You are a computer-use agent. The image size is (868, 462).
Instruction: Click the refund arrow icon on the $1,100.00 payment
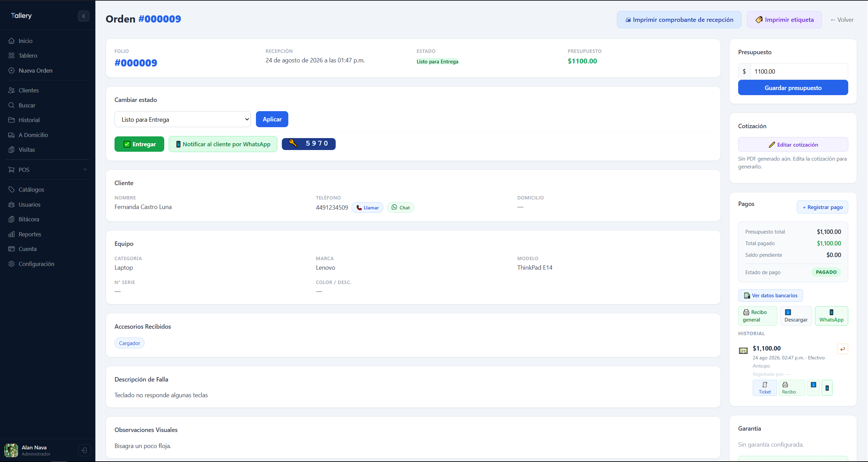tap(842, 349)
